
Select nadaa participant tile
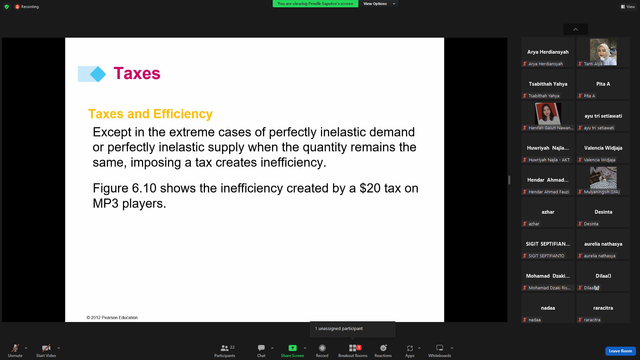point(548,308)
